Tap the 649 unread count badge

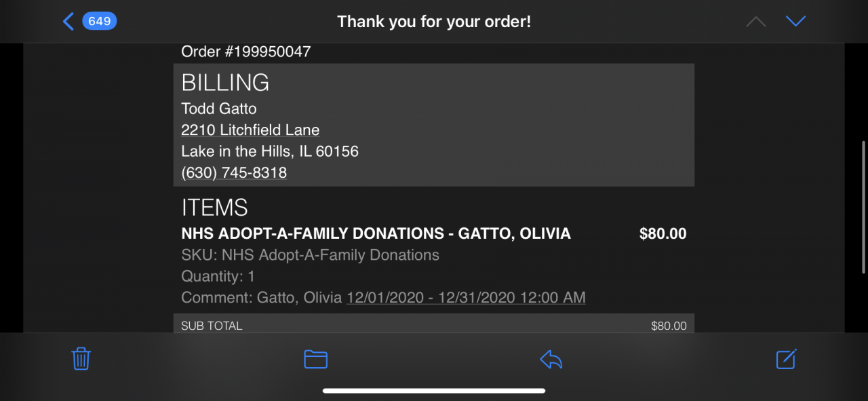point(100,22)
